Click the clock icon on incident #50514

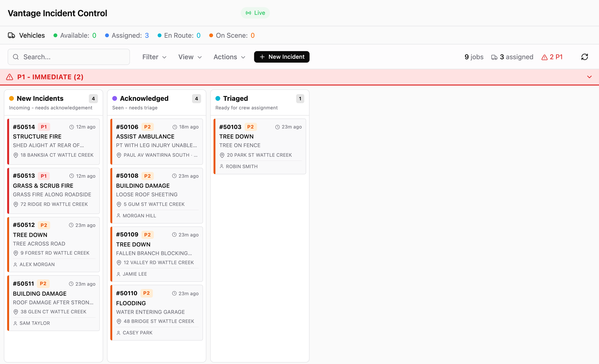tap(71, 127)
